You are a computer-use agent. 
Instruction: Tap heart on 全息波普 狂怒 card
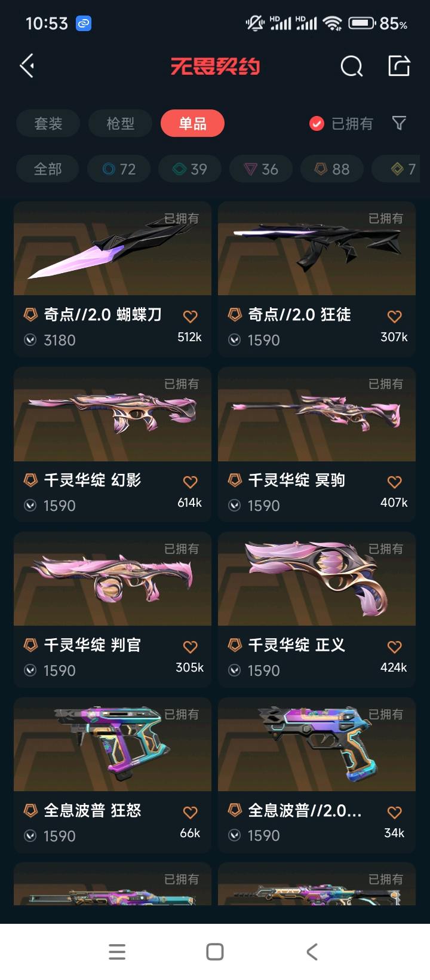[x=190, y=812]
